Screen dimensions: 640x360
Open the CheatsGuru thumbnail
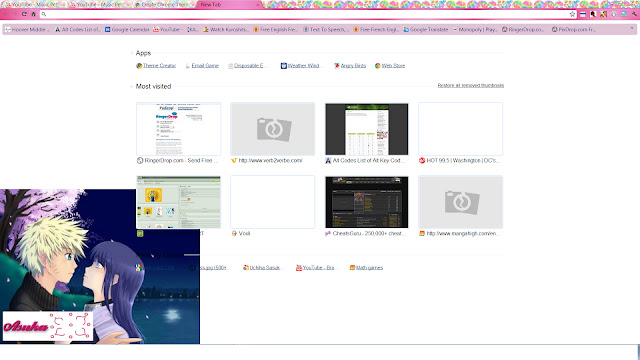click(x=367, y=202)
